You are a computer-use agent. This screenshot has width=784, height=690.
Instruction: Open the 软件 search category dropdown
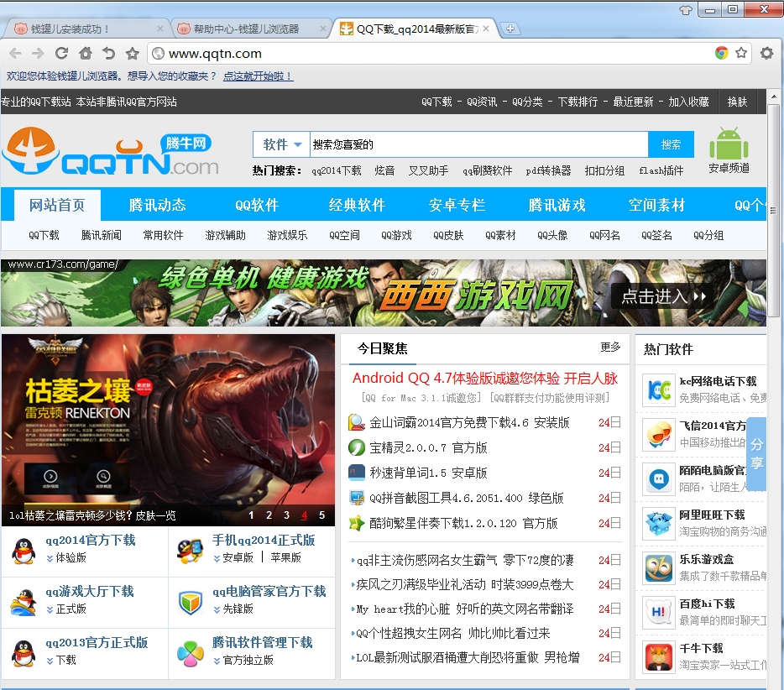pyautogui.click(x=281, y=144)
